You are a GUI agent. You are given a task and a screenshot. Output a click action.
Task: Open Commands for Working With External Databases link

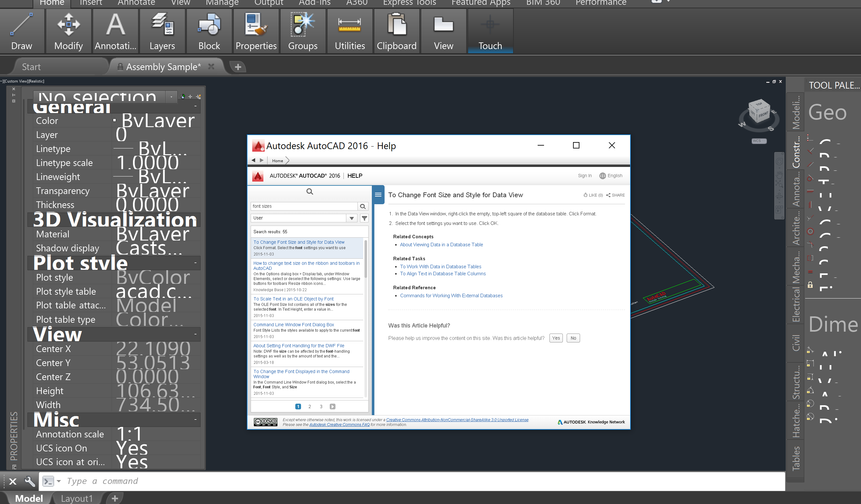coord(451,296)
